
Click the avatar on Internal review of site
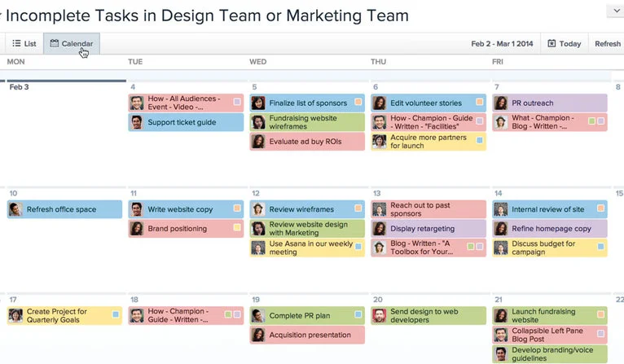click(x=501, y=209)
